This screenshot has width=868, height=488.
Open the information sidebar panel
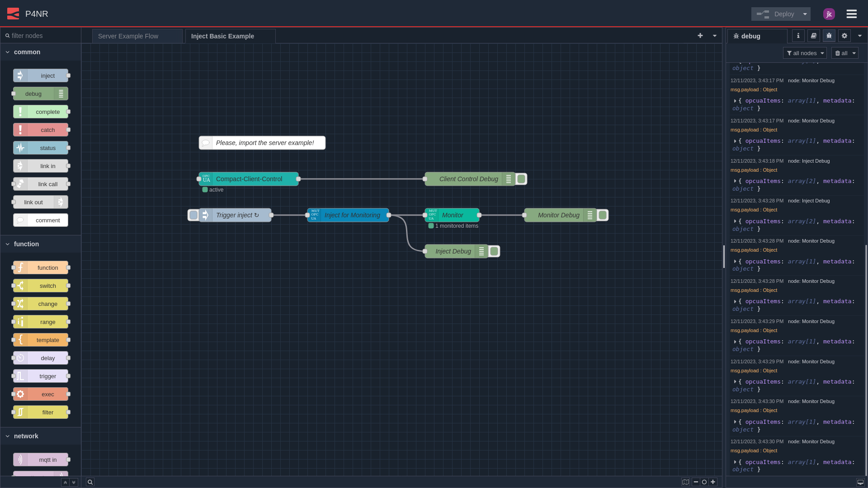click(798, 36)
